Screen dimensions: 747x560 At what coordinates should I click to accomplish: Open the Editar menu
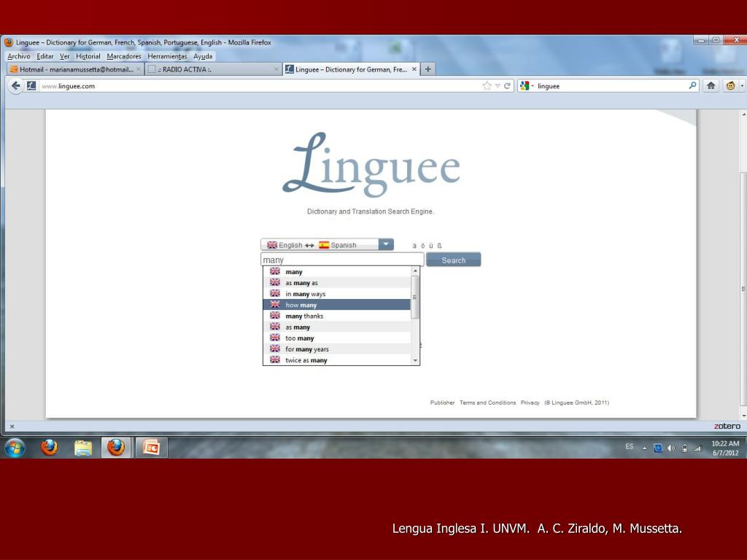44,56
